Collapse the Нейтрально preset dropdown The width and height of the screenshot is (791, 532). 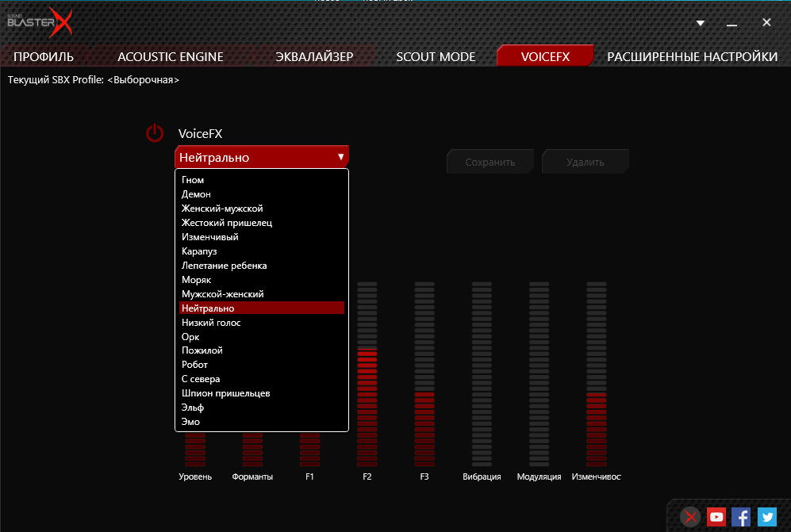[261, 157]
